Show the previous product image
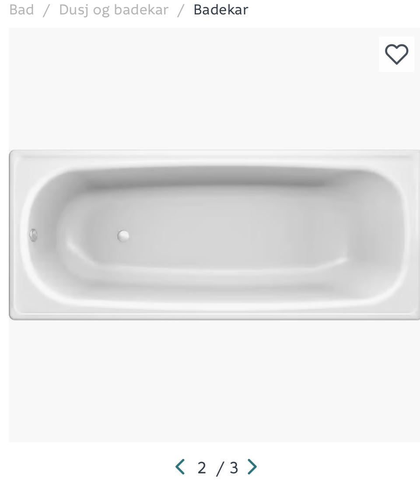The width and height of the screenshot is (420, 504). coord(180,467)
